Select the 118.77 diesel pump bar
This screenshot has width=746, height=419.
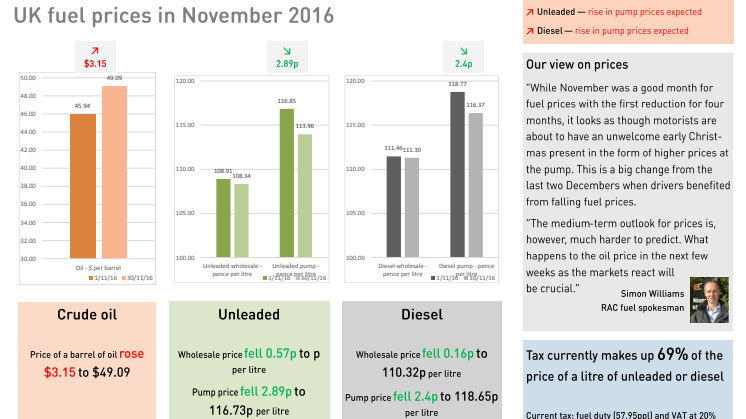[x=457, y=175]
